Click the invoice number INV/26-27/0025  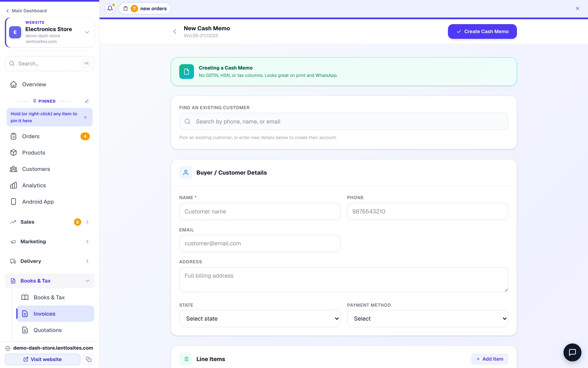tap(201, 36)
